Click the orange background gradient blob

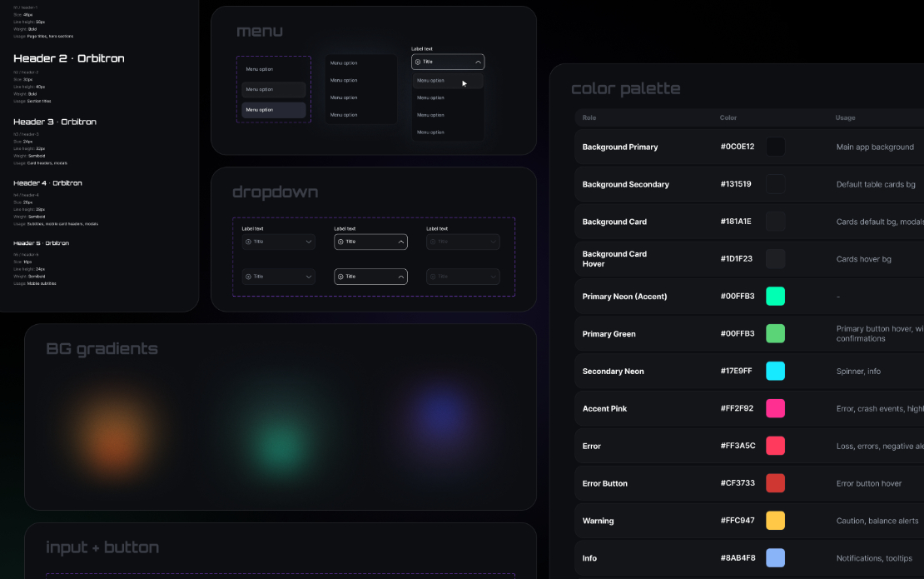[114, 435]
